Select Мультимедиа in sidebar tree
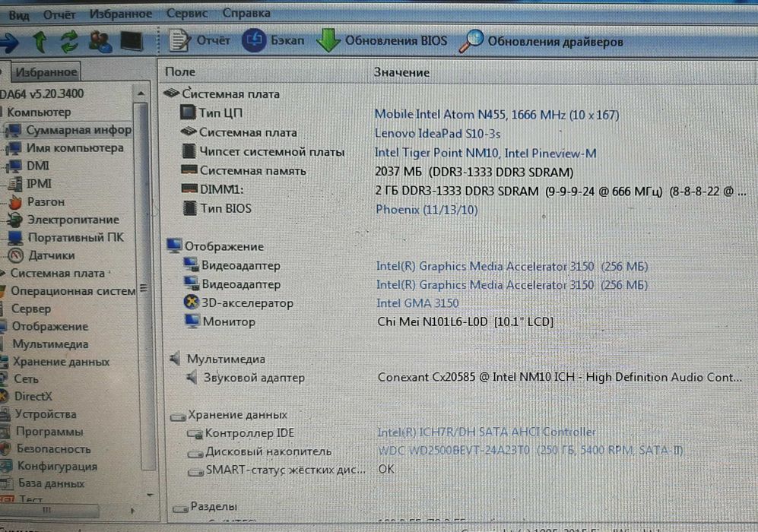The image size is (758, 532). click(x=50, y=344)
